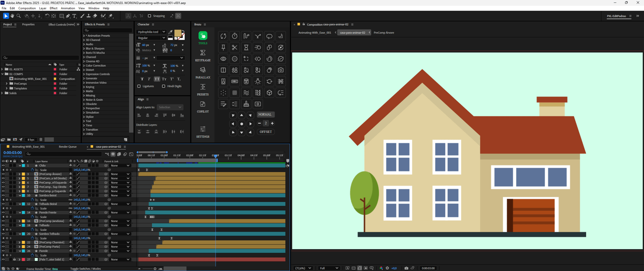Screen dimensions: 644x271
Task: Open the Brazu COPILOT section
Action: click(203, 106)
